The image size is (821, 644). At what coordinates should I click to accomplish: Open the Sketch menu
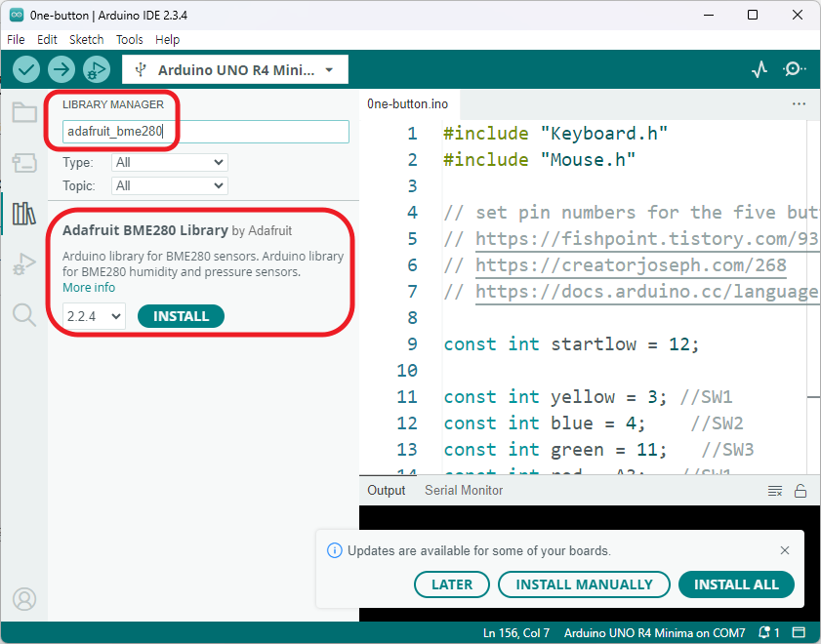(86, 40)
